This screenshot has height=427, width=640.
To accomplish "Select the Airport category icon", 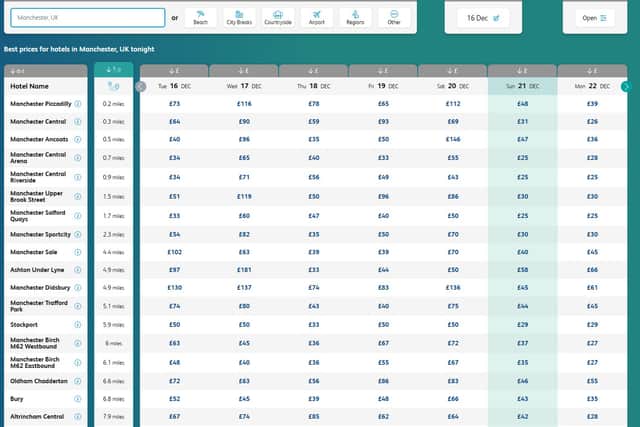I will tap(317, 18).
